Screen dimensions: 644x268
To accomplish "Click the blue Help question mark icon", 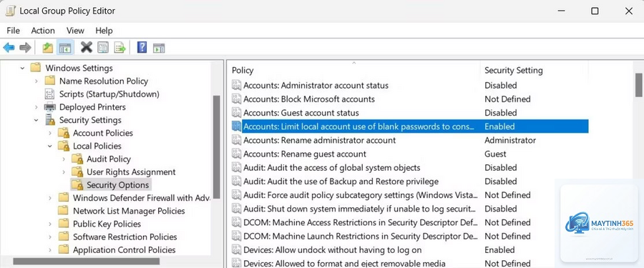I will (142, 47).
